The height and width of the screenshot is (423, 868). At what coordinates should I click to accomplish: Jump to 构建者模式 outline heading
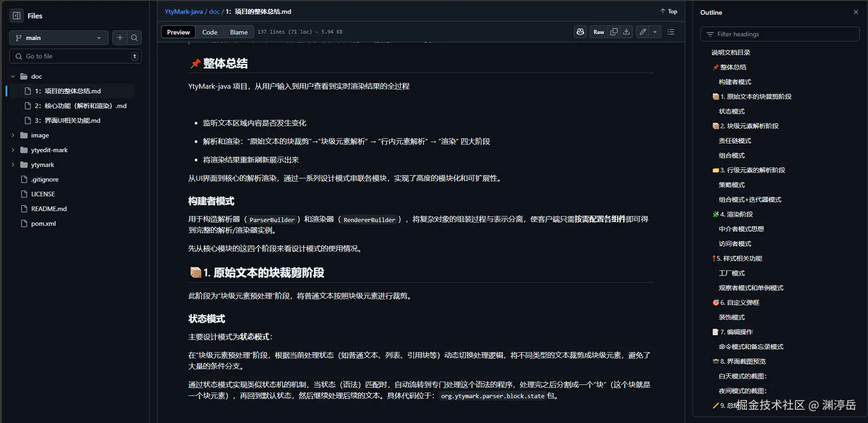(735, 82)
